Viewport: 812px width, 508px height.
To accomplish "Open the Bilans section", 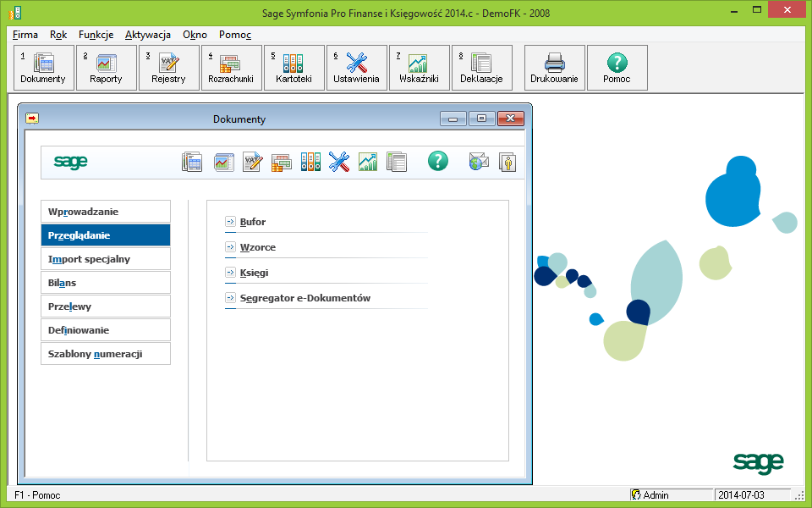I will tap(106, 283).
